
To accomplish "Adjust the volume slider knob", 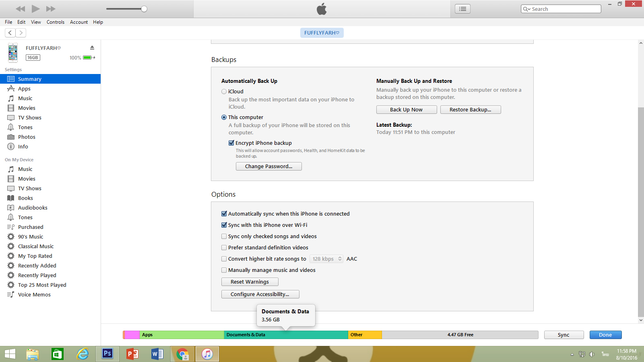I will point(144,9).
